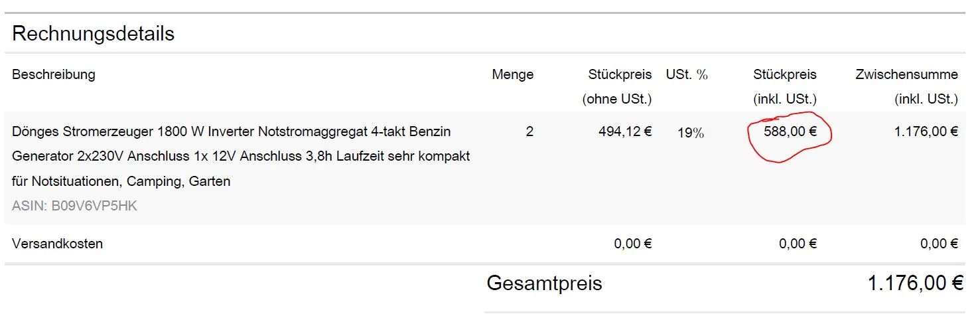Click the quantity value 2
Viewport: 980px width, 320px height.
(529, 131)
